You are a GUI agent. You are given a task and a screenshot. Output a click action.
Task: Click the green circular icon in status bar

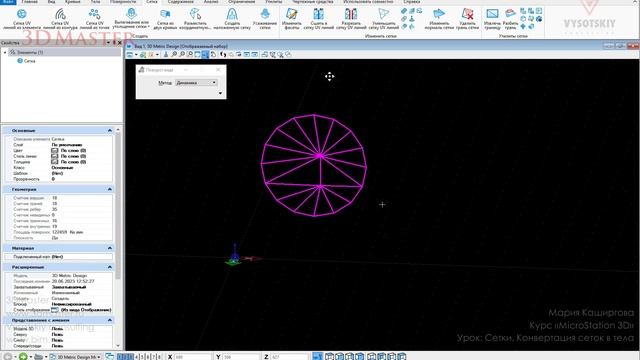[x=23, y=356]
